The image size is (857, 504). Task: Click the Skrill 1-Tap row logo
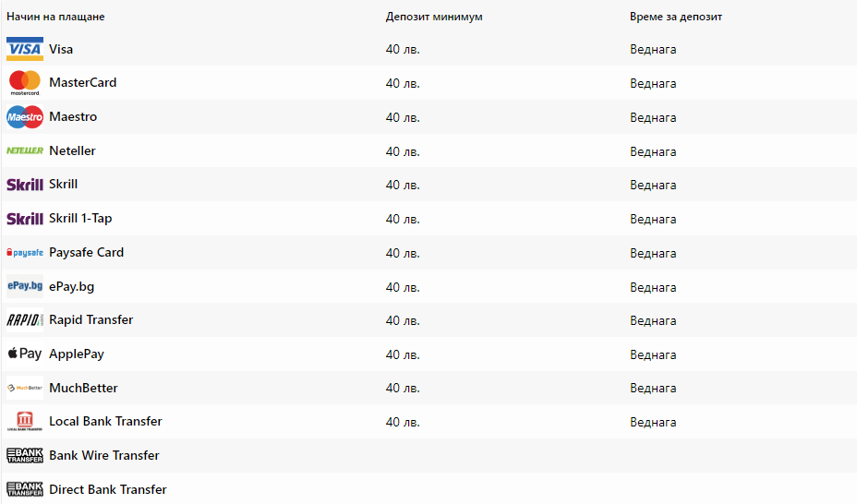(x=25, y=219)
